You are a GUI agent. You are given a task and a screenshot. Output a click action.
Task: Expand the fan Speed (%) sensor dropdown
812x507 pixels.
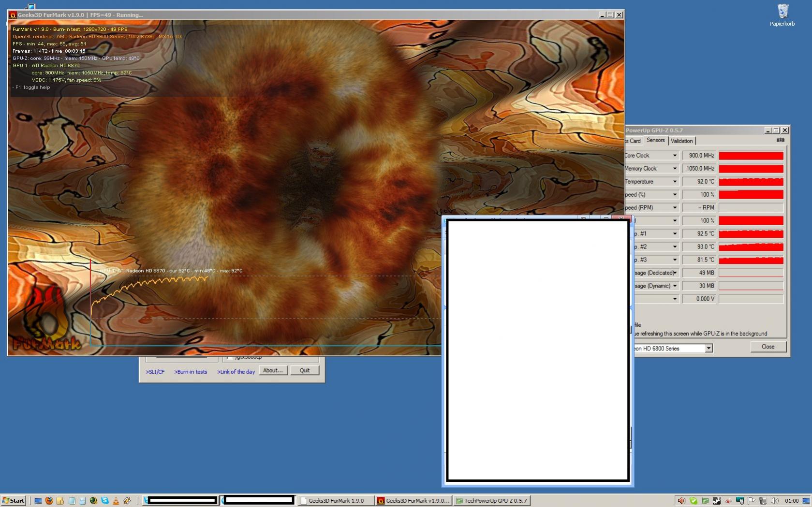click(x=675, y=195)
